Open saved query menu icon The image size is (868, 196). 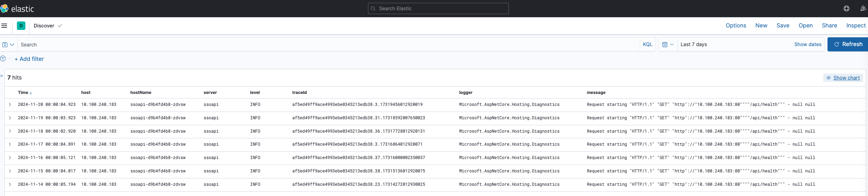pos(8,45)
